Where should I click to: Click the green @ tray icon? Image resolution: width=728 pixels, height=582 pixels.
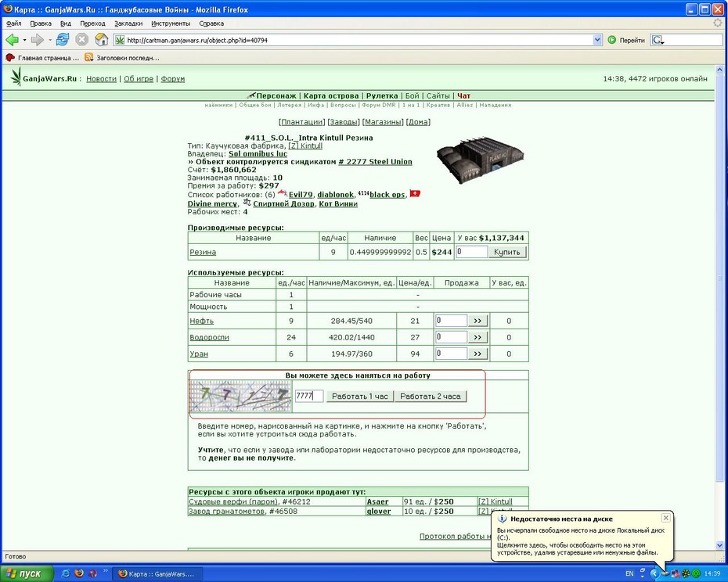pyautogui.click(x=697, y=573)
